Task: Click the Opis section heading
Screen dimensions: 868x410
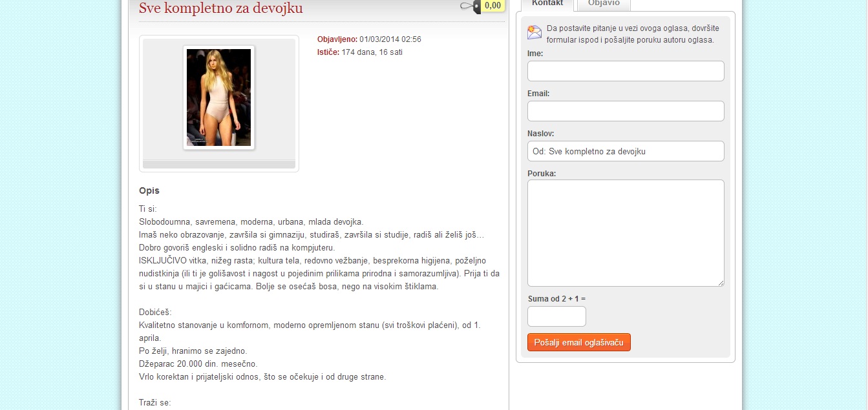Action: [x=149, y=190]
